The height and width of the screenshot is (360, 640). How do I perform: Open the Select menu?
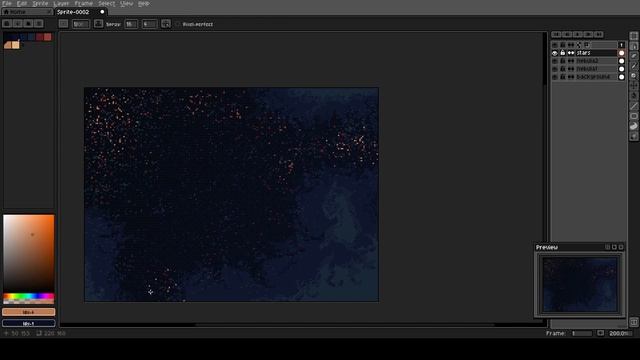[x=107, y=4]
